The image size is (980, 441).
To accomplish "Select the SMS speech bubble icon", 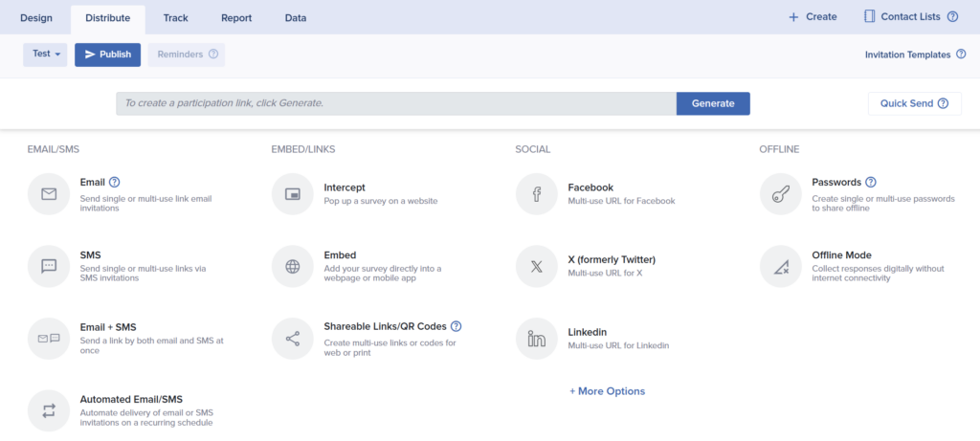I will click(49, 266).
